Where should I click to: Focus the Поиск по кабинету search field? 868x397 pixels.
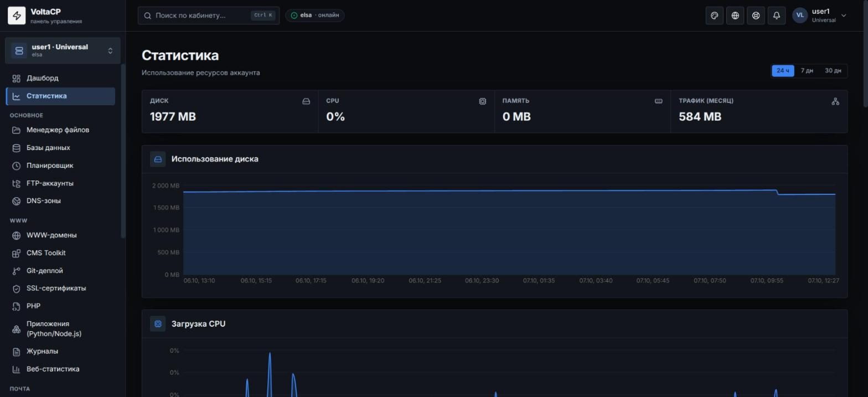point(209,16)
